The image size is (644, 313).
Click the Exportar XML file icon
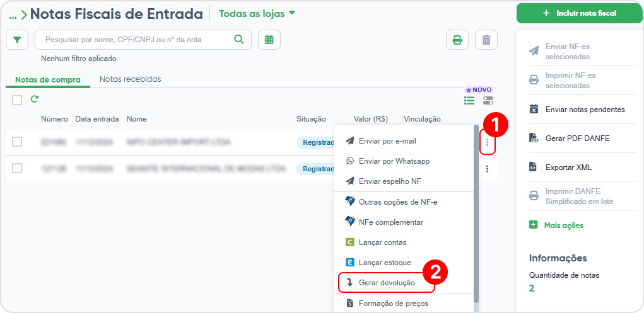(534, 168)
